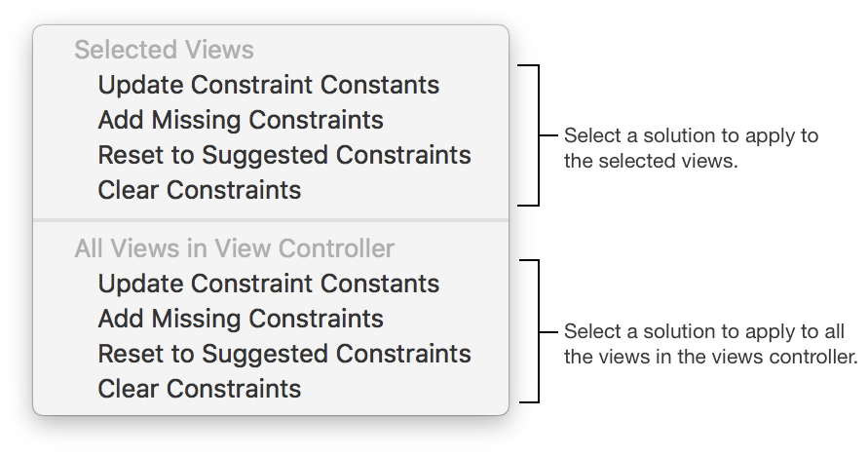The width and height of the screenshot is (868, 456).
Task: Choose the bottom Clear Constraints menu item
Action: 199,389
